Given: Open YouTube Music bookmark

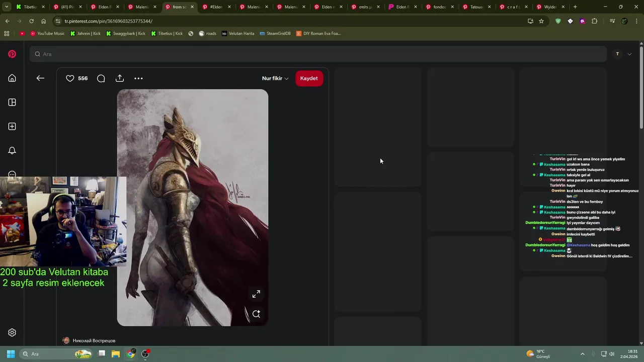Looking at the screenshot, I should pos(48,33).
